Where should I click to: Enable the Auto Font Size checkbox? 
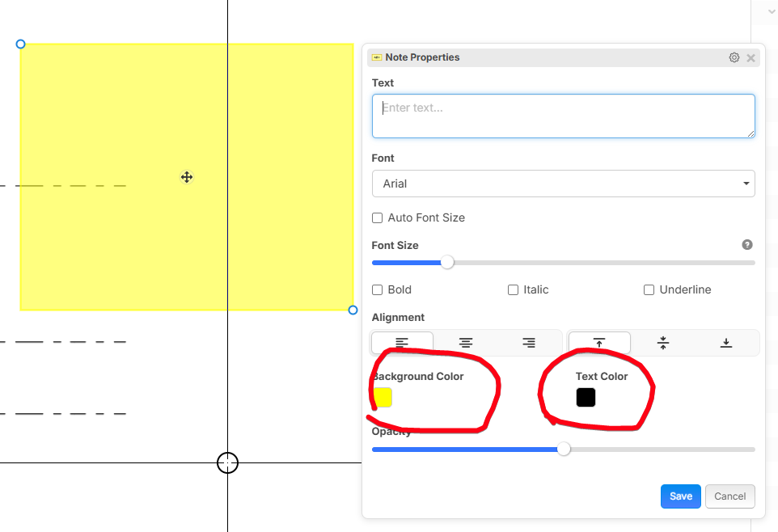[x=378, y=218]
